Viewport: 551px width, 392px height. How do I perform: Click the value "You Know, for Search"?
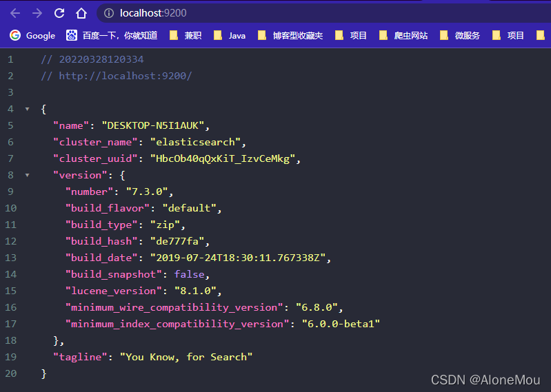click(x=186, y=357)
